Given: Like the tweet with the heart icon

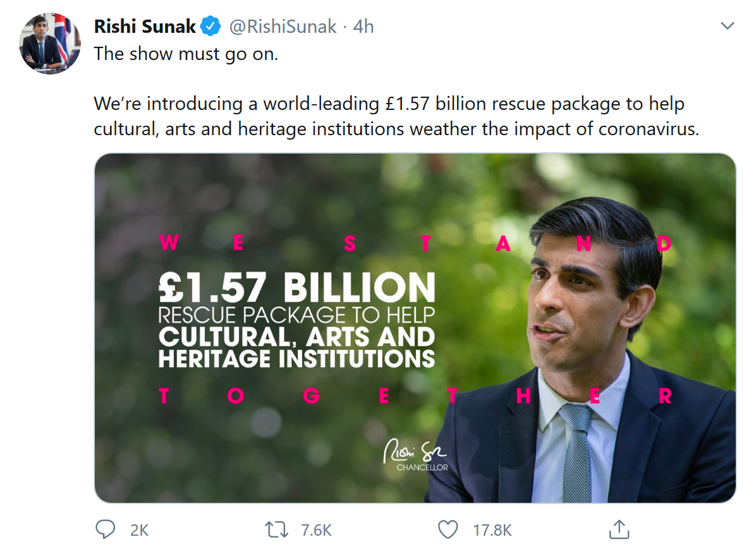Looking at the screenshot, I should tap(448, 529).
